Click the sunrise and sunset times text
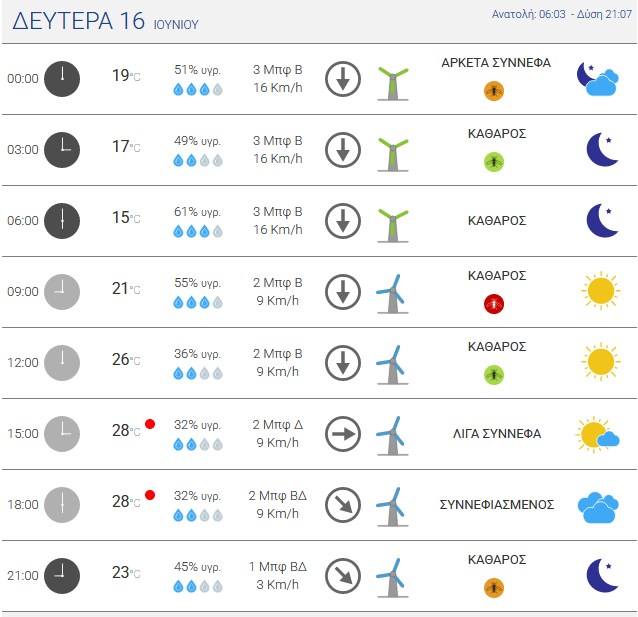 (x=562, y=14)
